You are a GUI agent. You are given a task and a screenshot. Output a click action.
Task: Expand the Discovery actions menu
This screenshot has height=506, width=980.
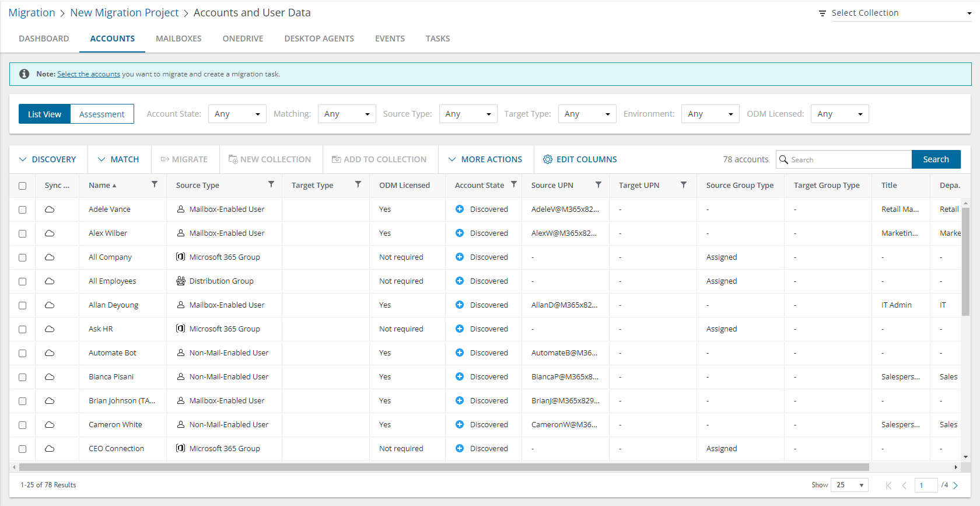(x=48, y=159)
